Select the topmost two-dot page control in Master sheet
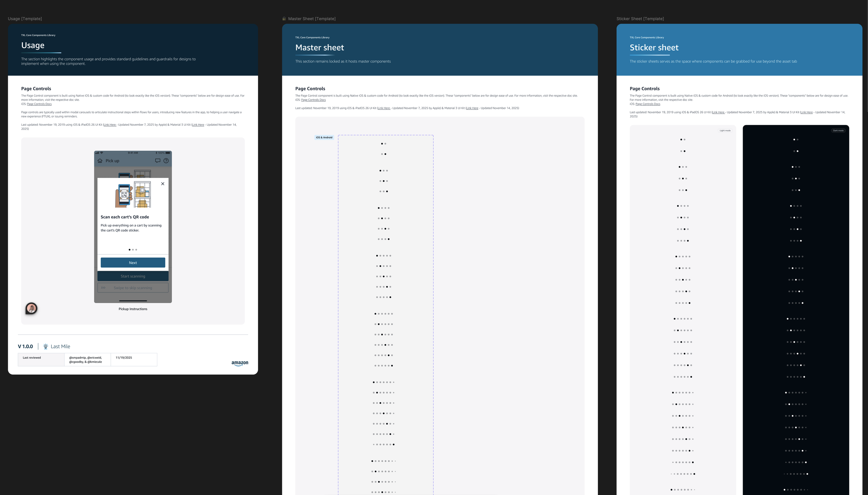This screenshot has width=868, height=495. coord(384,143)
